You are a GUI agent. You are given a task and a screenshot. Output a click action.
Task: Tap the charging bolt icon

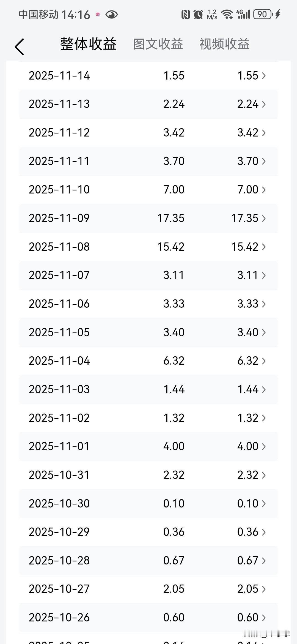(x=277, y=14)
